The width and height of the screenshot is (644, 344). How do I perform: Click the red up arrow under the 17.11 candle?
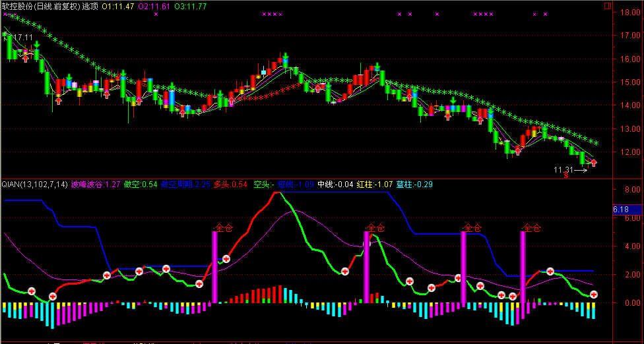coord(26,57)
